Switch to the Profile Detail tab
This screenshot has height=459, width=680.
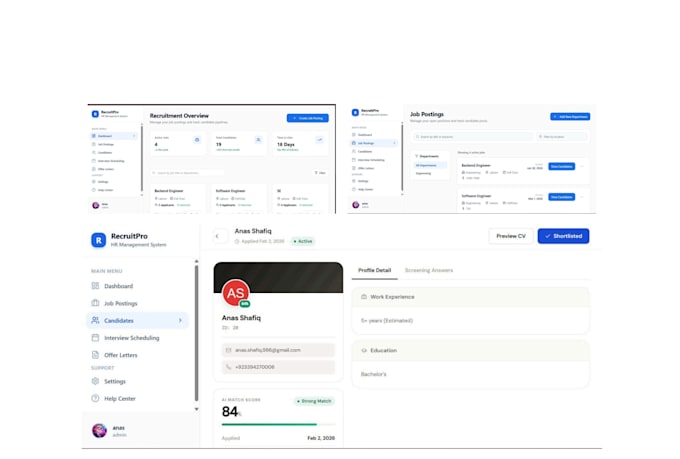[x=374, y=270]
